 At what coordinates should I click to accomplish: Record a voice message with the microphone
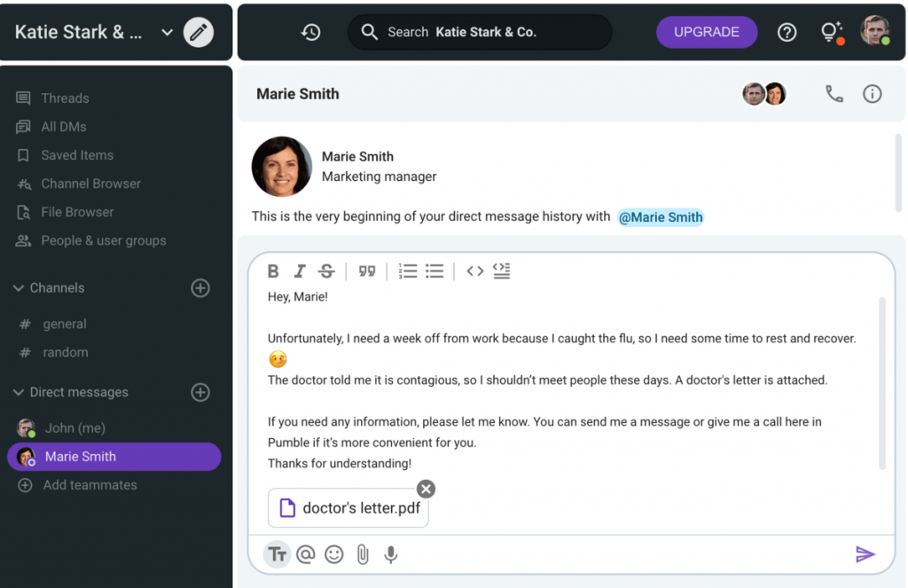tap(390, 554)
